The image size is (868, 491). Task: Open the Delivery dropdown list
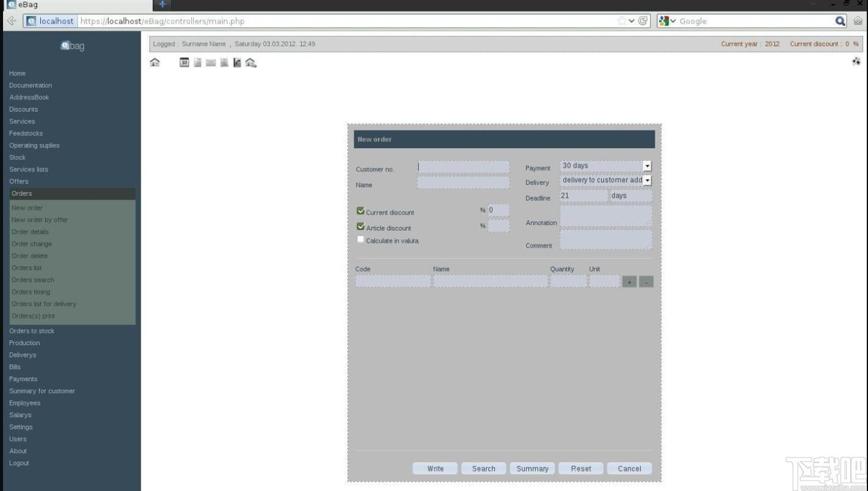[605, 181]
